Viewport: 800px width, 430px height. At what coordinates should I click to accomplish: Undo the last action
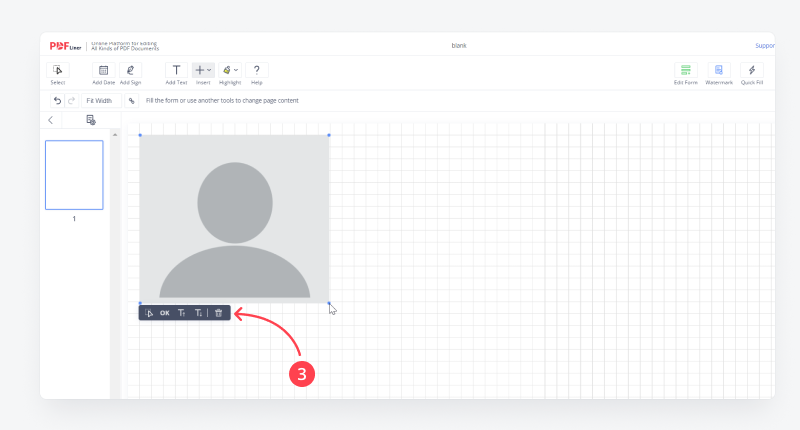pyautogui.click(x=58, y=100)
